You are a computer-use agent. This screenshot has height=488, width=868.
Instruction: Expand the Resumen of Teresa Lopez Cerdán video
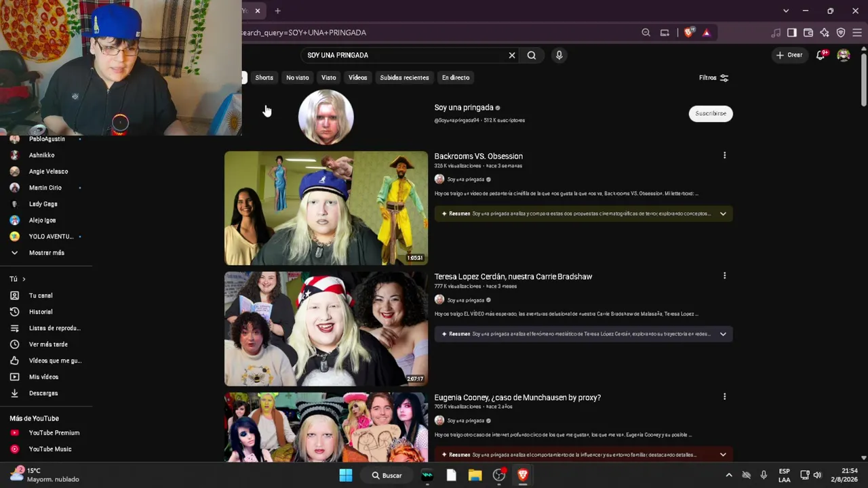[723, 334]
